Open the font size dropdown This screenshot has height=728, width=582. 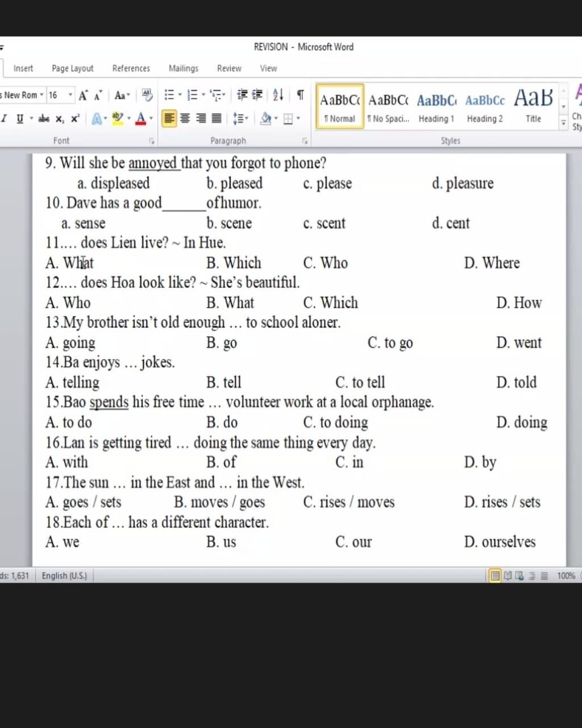[x=70, y=95]
